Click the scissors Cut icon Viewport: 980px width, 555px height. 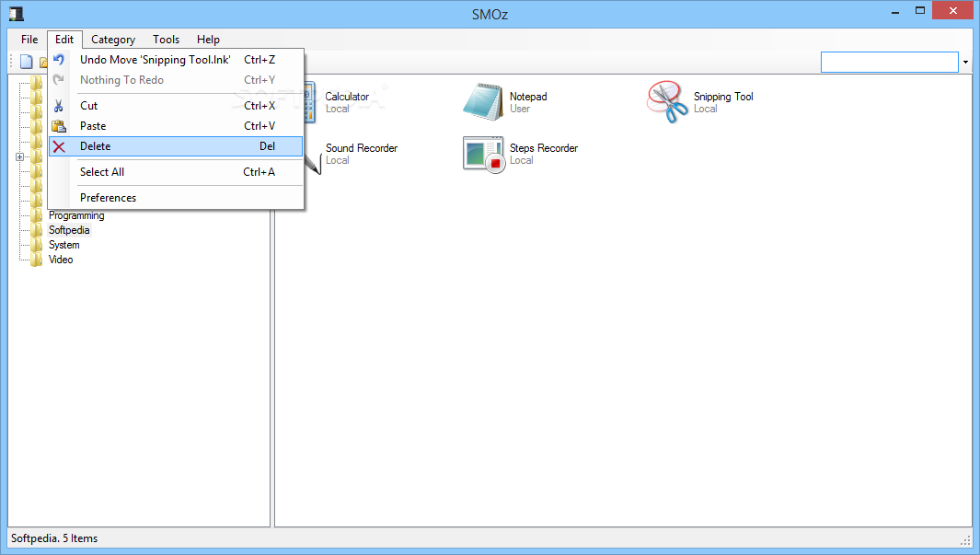(x=59, y=106)
